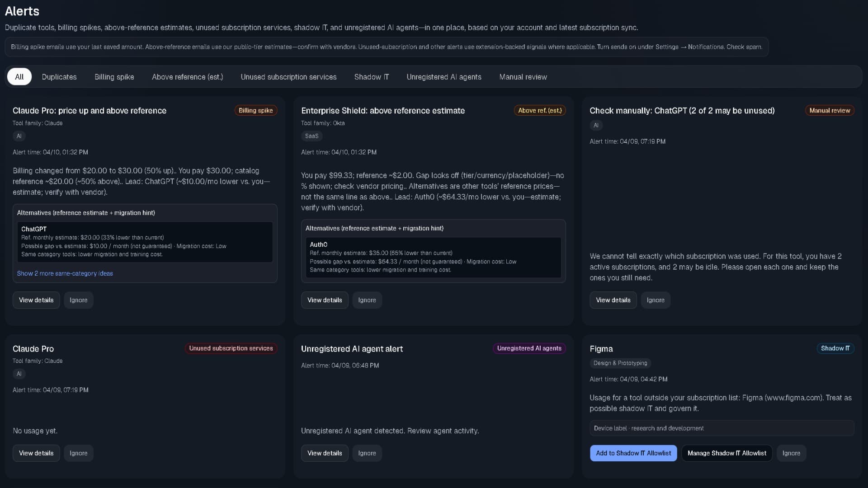
Task: Expand "Show 2 more same-category ideas"
Action: [65, 273]
